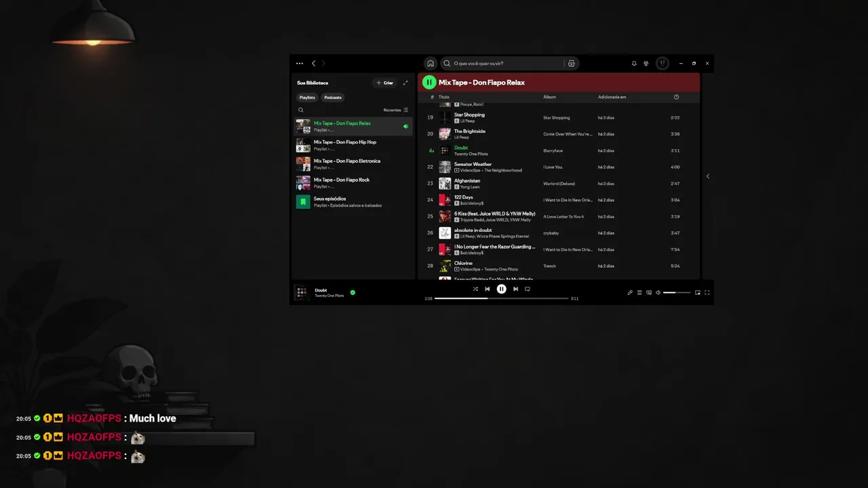Viewport: 868px width, 488px height.
Task: Open the album Blurryface
Action: (553, 150)
